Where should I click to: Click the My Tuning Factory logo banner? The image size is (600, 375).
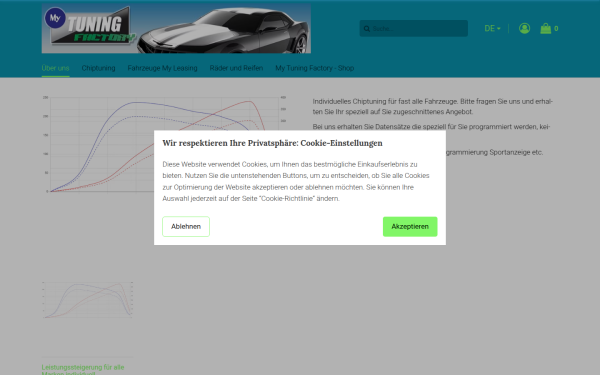pos(176,29)
